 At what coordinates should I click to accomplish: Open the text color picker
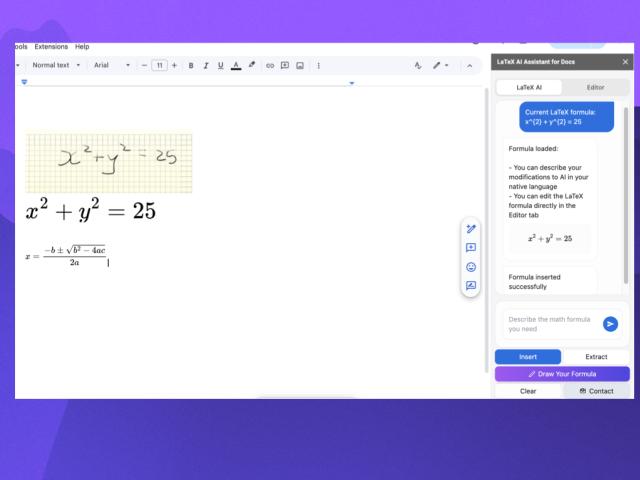236,65
